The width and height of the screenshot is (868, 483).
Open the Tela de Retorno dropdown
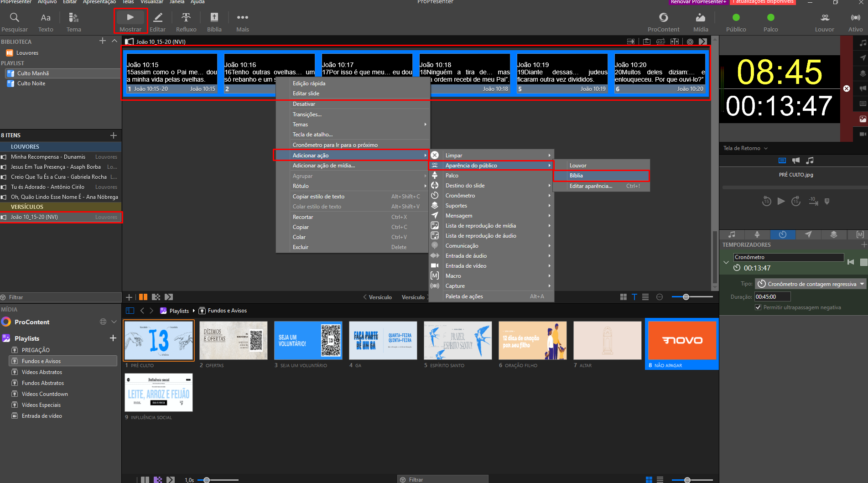tap(746, 148)
